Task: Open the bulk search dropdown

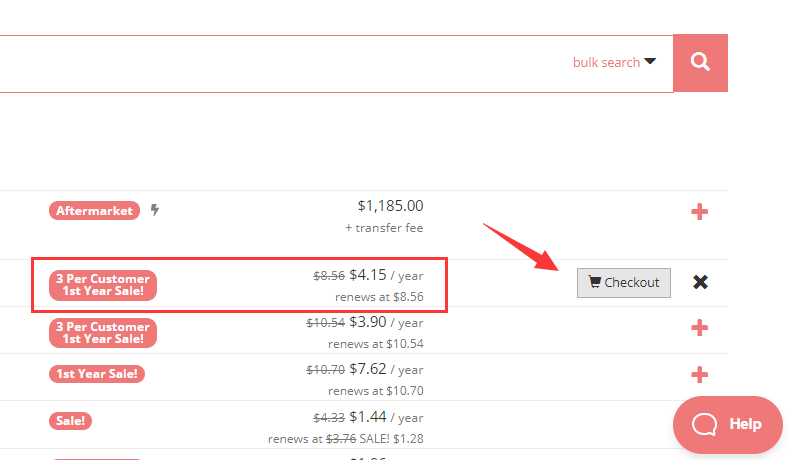Action: 614,62
